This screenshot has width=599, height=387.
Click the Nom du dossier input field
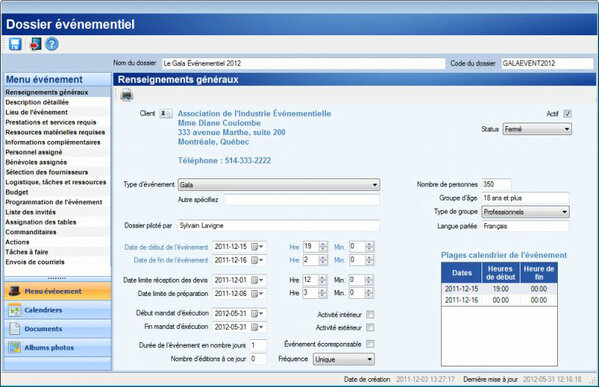coord(303,63)
